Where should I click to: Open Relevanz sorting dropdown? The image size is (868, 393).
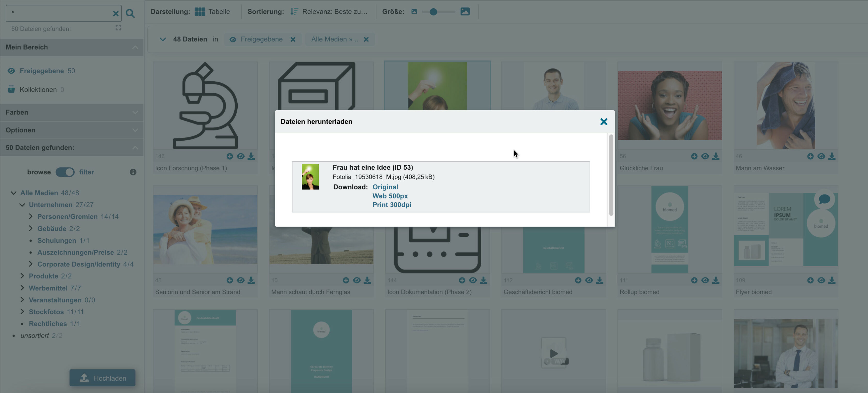[335, 11]
